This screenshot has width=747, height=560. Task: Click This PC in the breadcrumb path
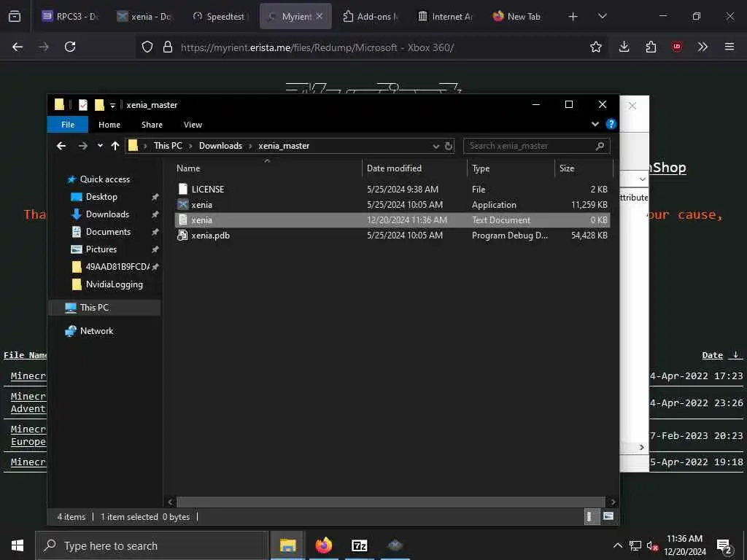tap(168, 146)
